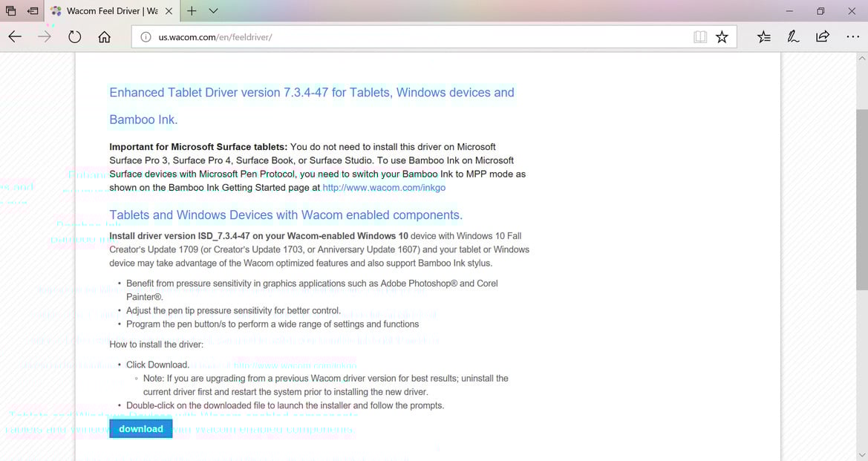Open tabs you've set aside icon

point(10,10)
